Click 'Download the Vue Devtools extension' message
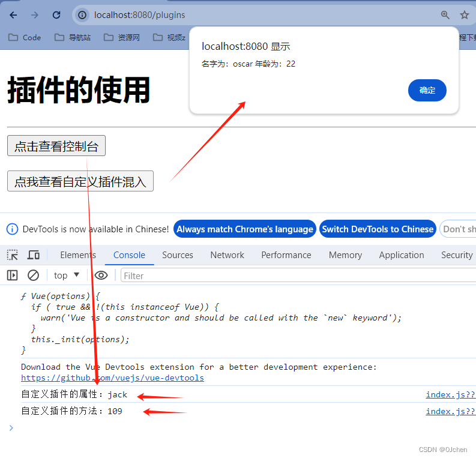 pyautogui.click(x=199, y=367)
